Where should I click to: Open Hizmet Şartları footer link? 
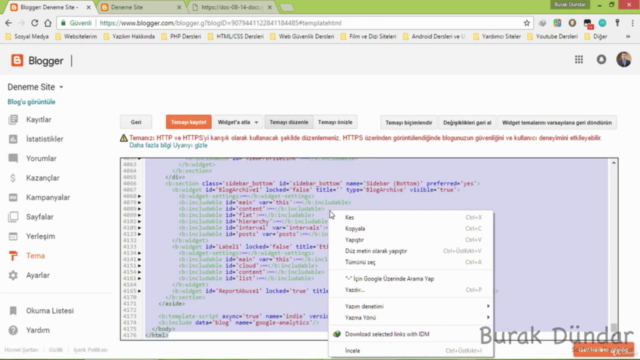point(21,350)
